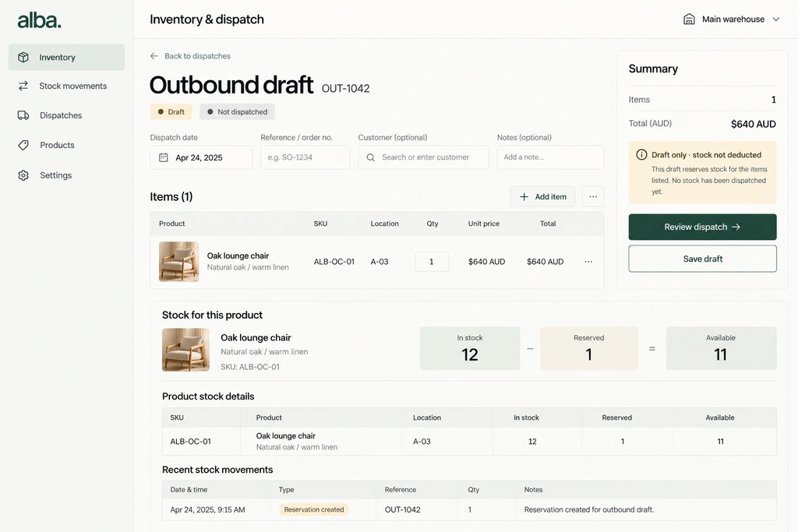Image resolution: width=798 pixels, height=532 pixels.
Task: Open the Inventory menu item
Action: pyautogui.click(x=67, y=57)
